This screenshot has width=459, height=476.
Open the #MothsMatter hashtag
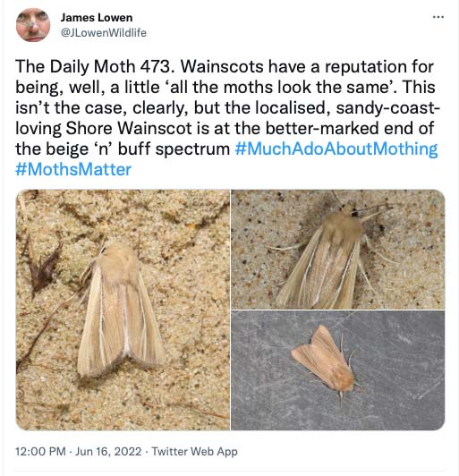pyautogui.click(x=73, y=169)
